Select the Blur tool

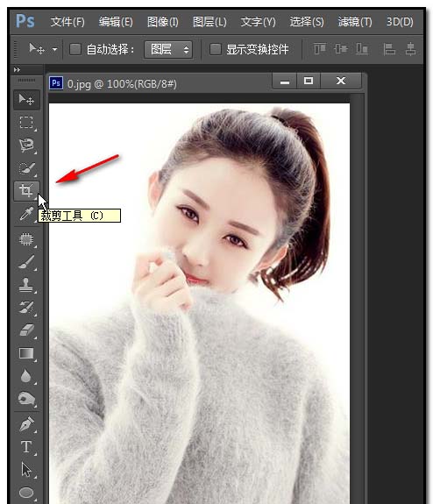[26, 376]
